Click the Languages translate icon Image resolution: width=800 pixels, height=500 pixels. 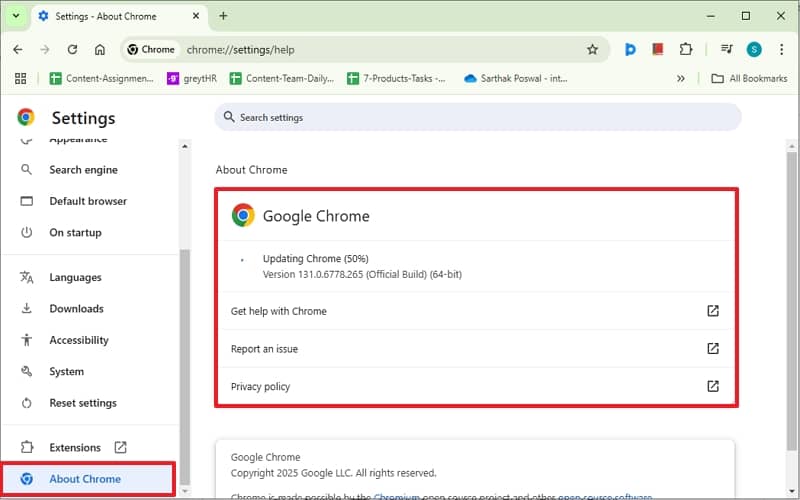point(27,278)
